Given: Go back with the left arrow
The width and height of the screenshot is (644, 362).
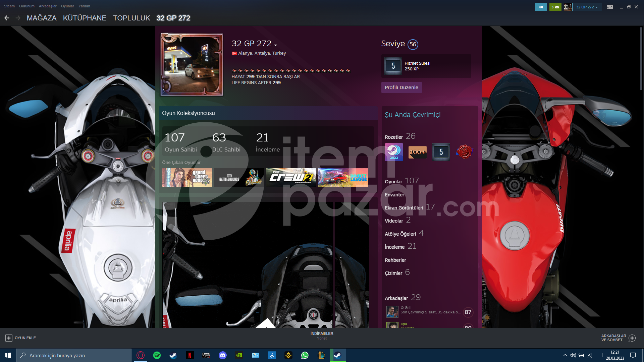Looking at the screenshot, I should 7,18.
